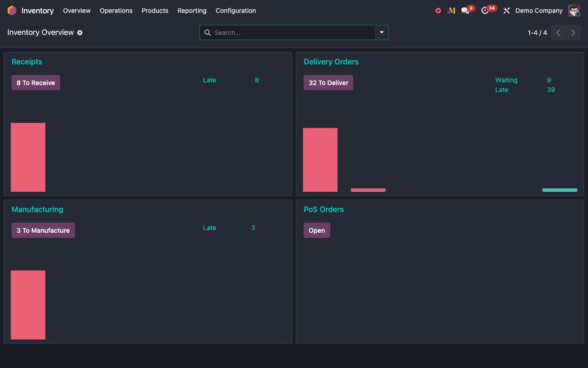Click the teal bar in Delivery Orders chart
The height and width of the screenshot is (368, 588).
coord(560,190)
